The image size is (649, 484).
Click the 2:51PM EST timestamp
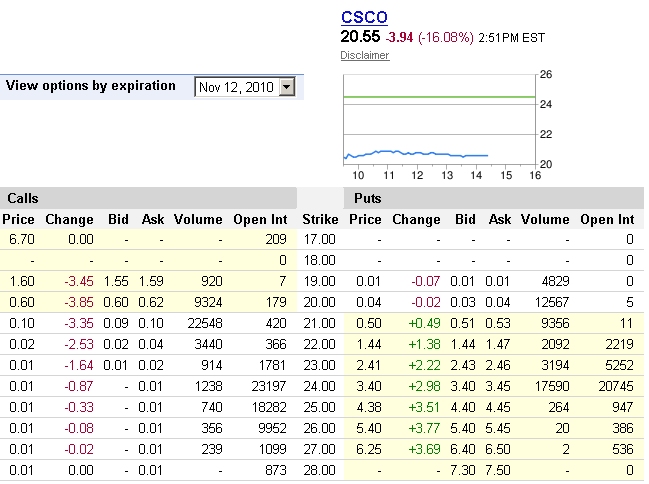coord(512,38)
